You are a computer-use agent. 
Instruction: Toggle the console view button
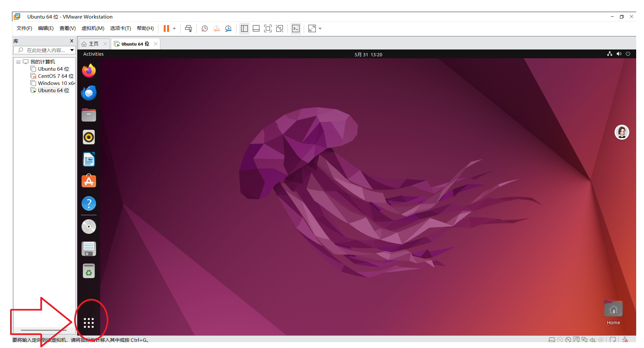296,29
